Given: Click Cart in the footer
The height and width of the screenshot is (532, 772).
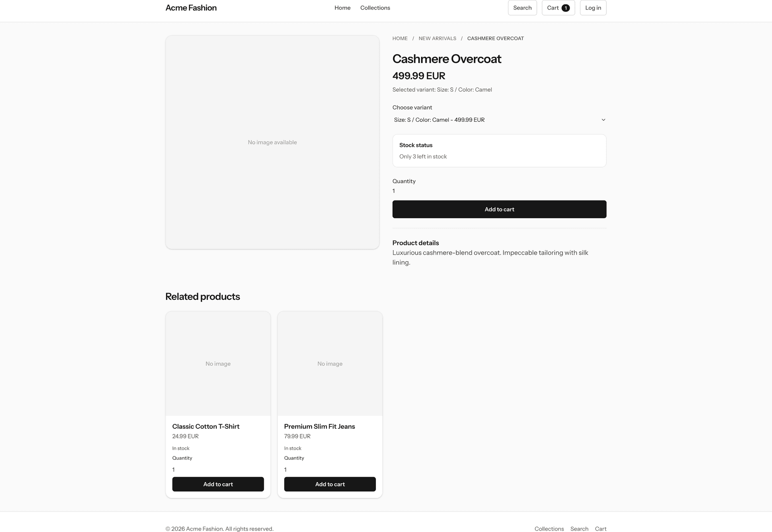Looking at the screenshot, I should coord(600,528).
